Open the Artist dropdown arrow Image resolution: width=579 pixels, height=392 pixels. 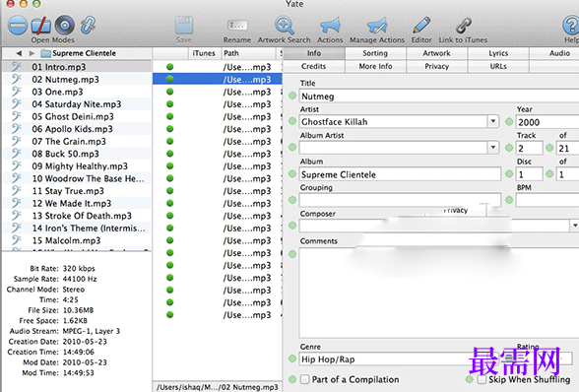493,121
